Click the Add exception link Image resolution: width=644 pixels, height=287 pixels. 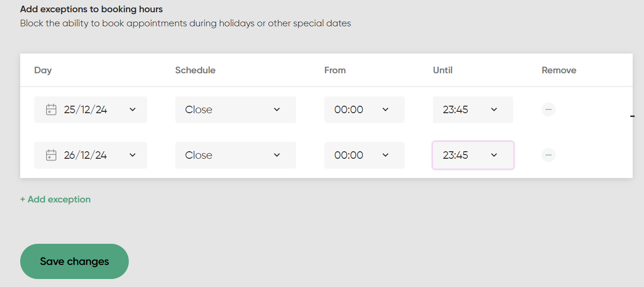point(55,200)
